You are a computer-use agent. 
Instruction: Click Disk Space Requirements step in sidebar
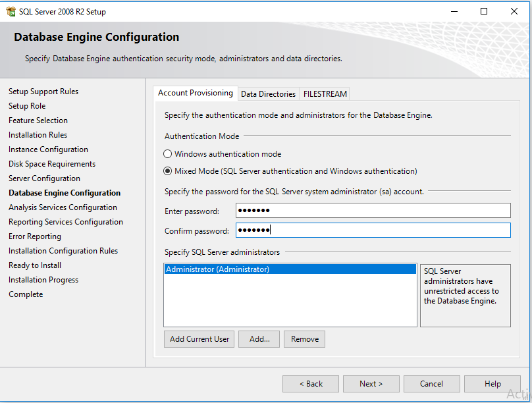(x=52, y=164)
